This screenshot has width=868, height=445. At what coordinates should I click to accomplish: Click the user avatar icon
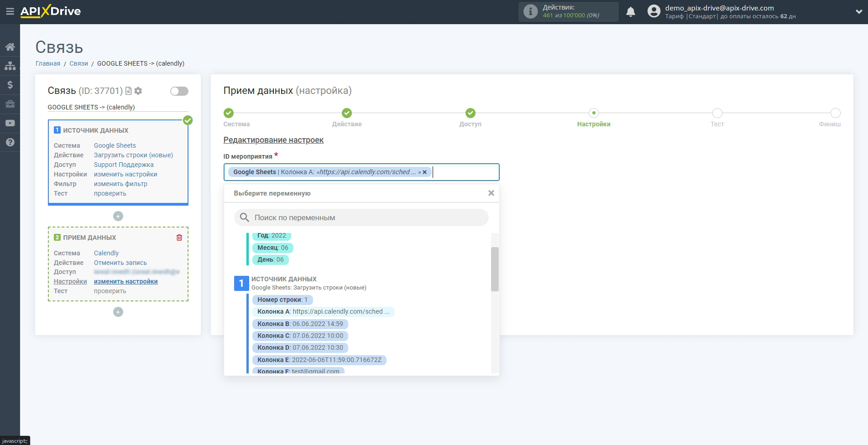654,11
